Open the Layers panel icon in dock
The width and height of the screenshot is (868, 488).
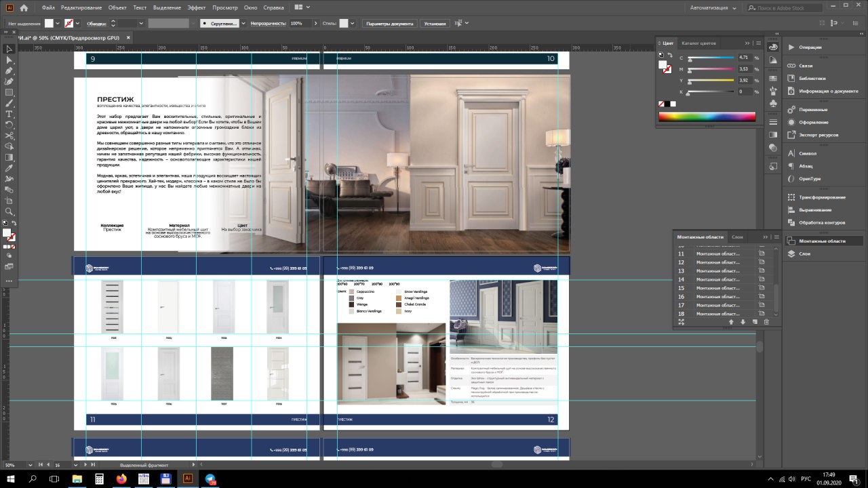(x=791, y=253)
